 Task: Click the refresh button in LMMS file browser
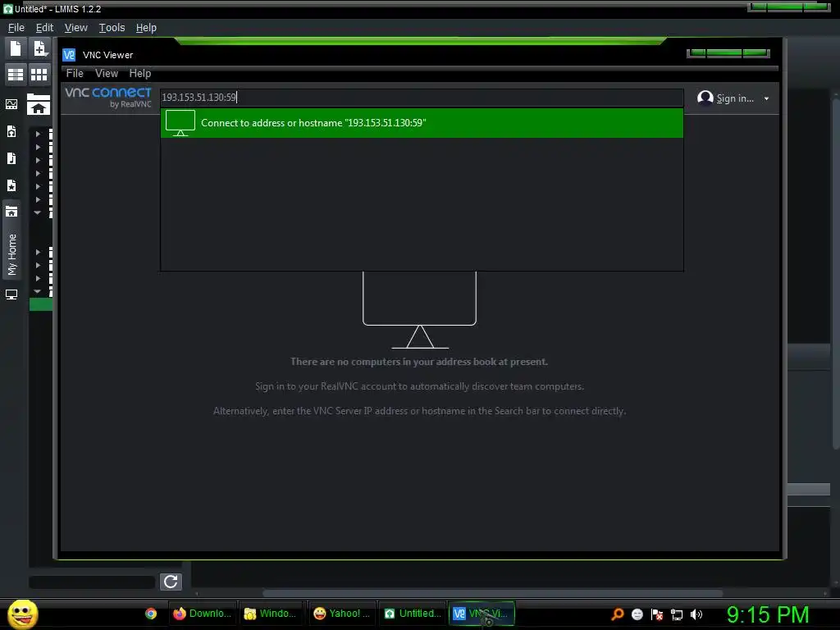[x=171, y=582]
